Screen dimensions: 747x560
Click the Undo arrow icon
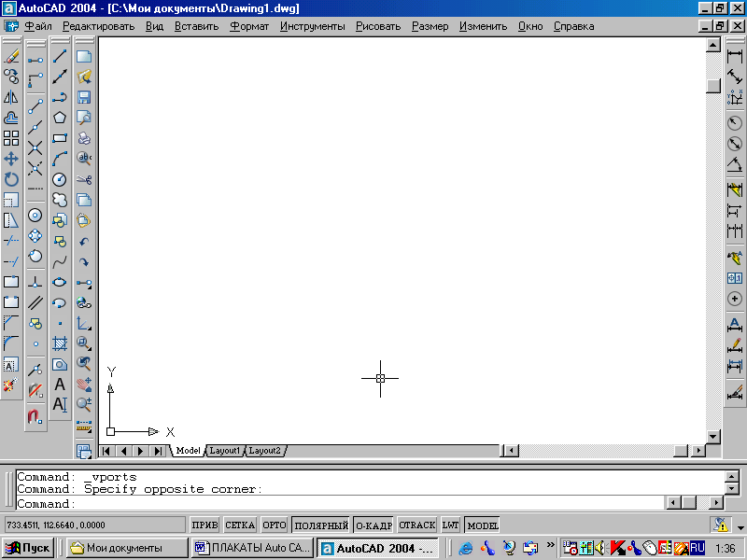pos(84,242)
